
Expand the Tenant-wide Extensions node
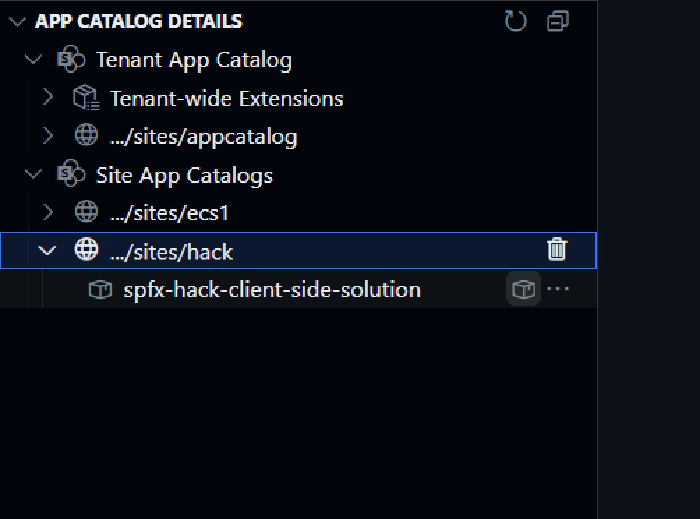pos(48,98)
